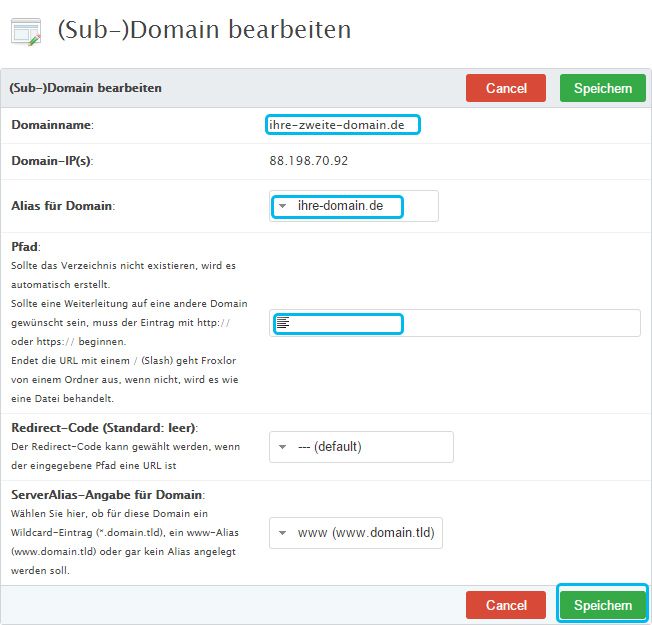Save changes with the bottom Speichern button
Screen dimensions: 652x625
click(x=602, y=605)
